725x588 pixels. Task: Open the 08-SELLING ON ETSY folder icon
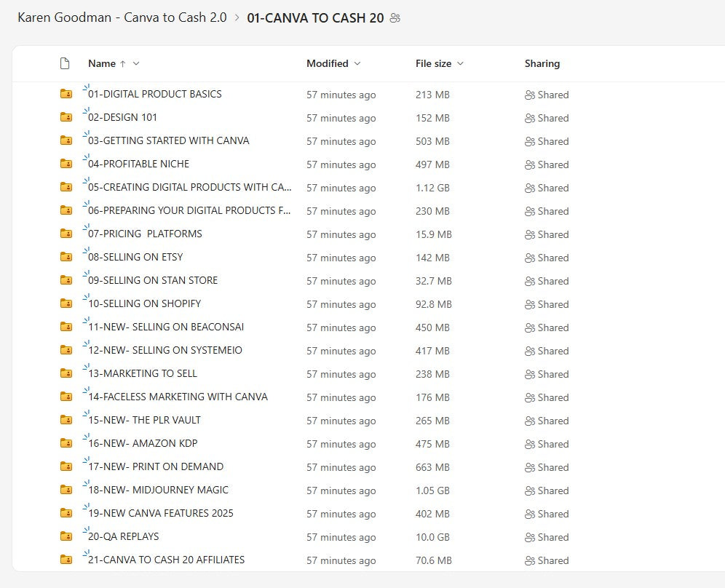(66, 257)
